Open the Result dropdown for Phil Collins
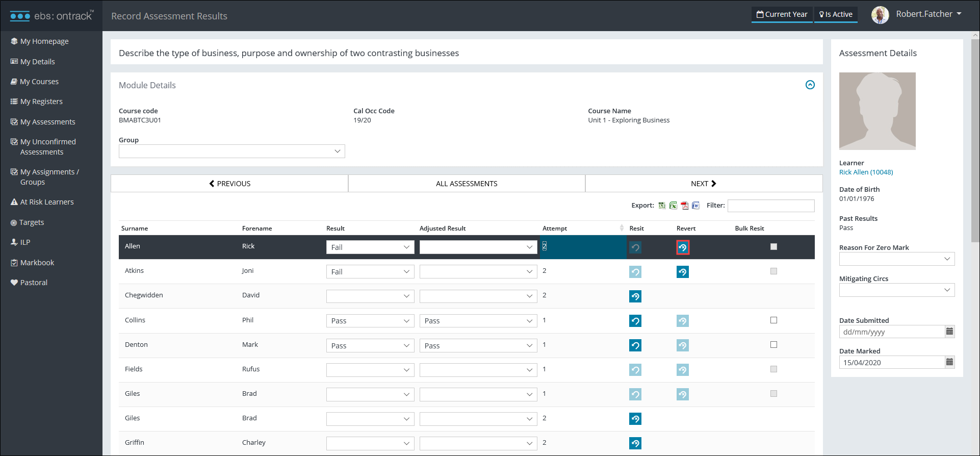This screenshot has width=980, height=456. coord(370,320)
